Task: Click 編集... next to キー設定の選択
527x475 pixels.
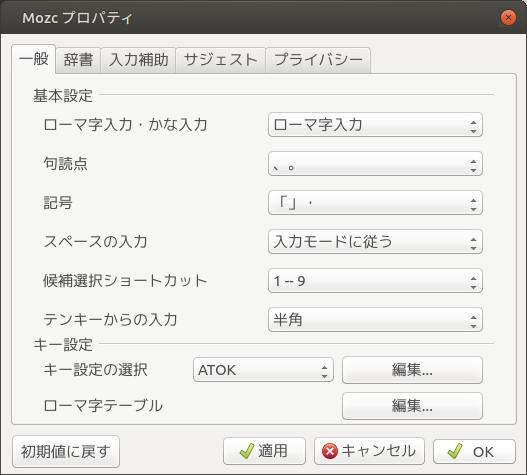Action: (x=412, y=370)
